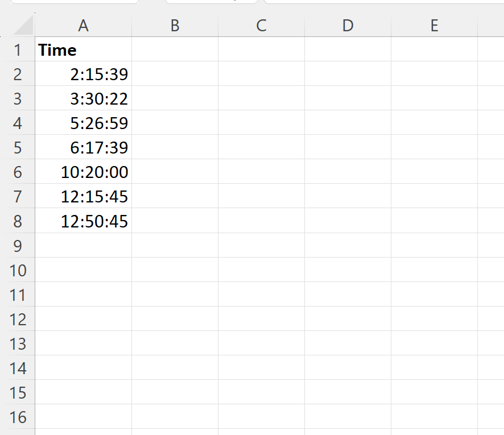Select cell containing 6:17:39
Image resolution: width=504 pixels, height=435 pixels.
point(83,147)
